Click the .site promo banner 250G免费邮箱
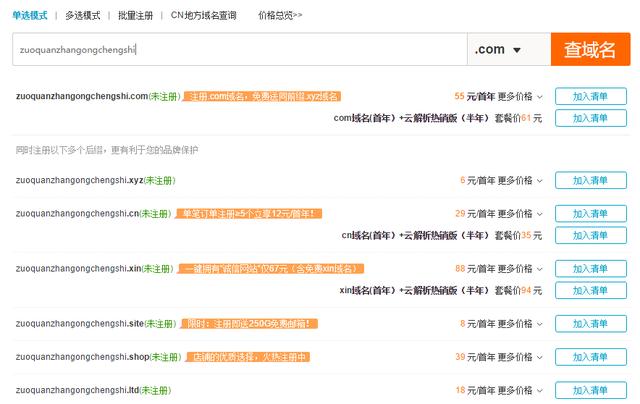 [x=249, y=324]
